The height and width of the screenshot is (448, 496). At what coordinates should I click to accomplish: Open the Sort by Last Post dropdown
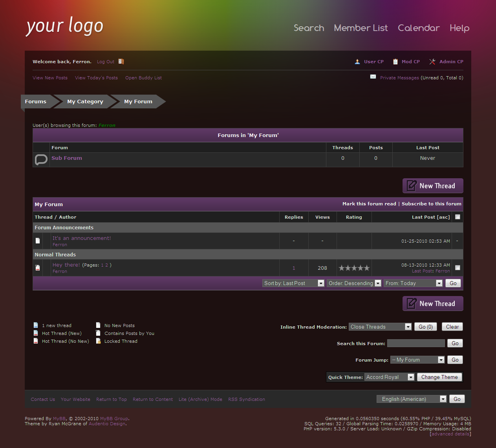(293, 283)
